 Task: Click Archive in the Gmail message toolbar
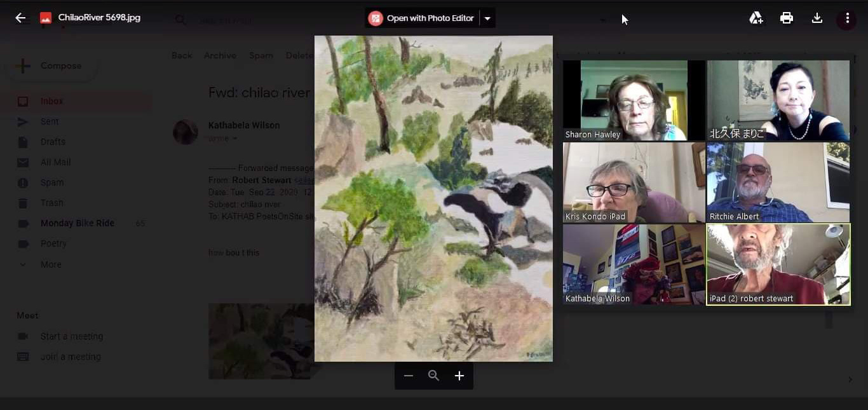click(220, 55)
